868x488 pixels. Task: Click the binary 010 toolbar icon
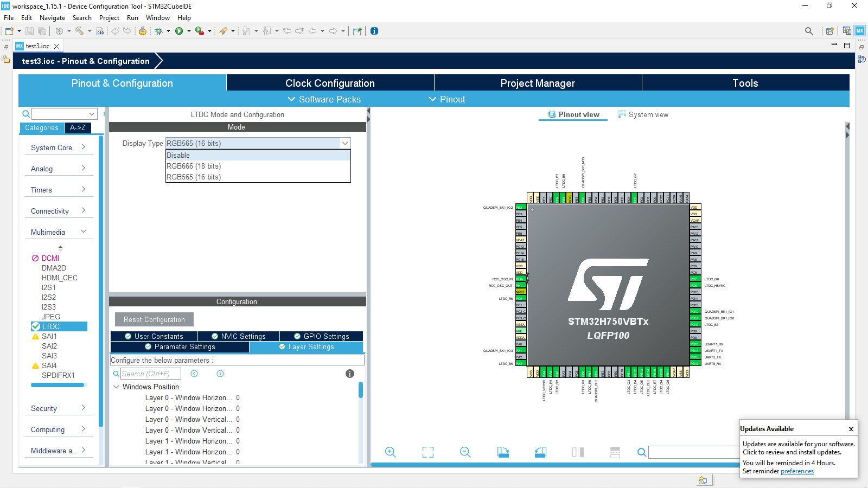100,31
